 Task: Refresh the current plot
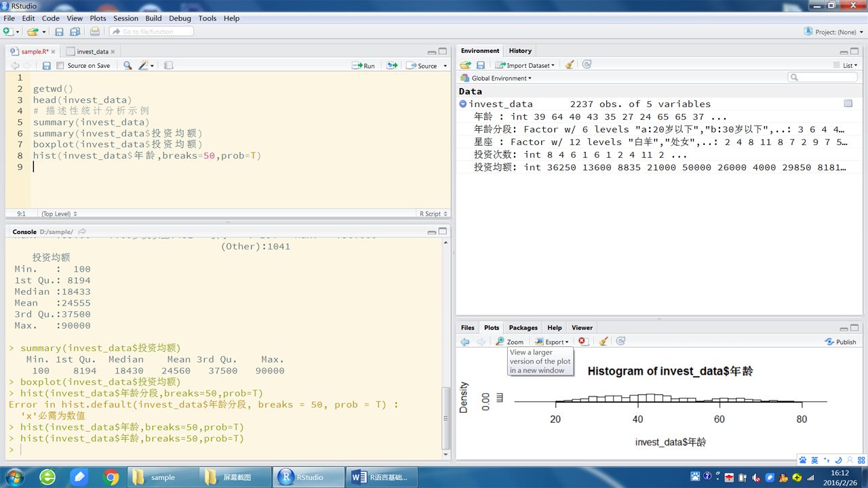(620, 341)
